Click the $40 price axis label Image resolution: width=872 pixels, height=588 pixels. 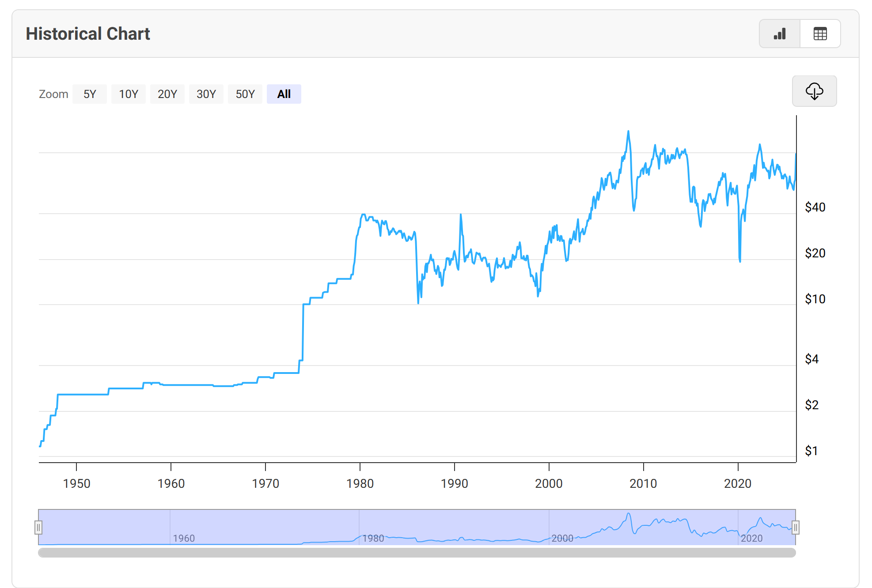click(815, 207)
